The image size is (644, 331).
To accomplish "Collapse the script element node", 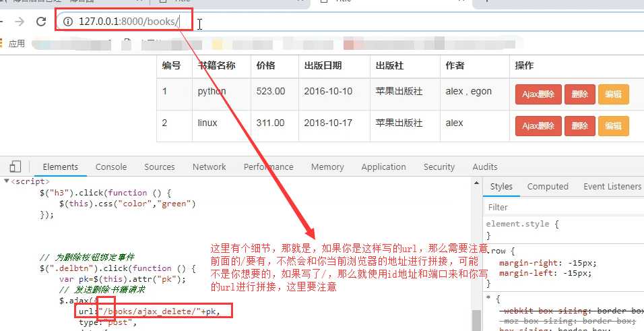I will click(6, 181).
